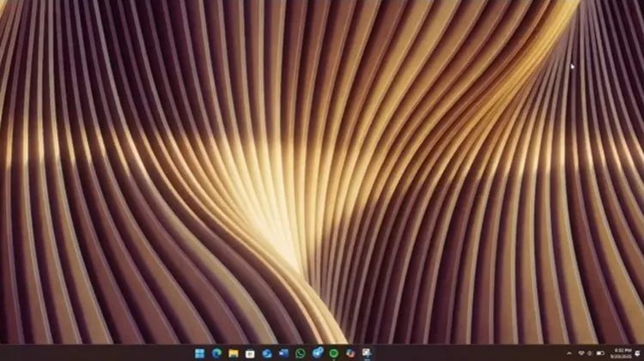The width and height of the screenshot is (644, 361).
Task: Launch Microsoft Edge from the taskbar
Action: 216,353
